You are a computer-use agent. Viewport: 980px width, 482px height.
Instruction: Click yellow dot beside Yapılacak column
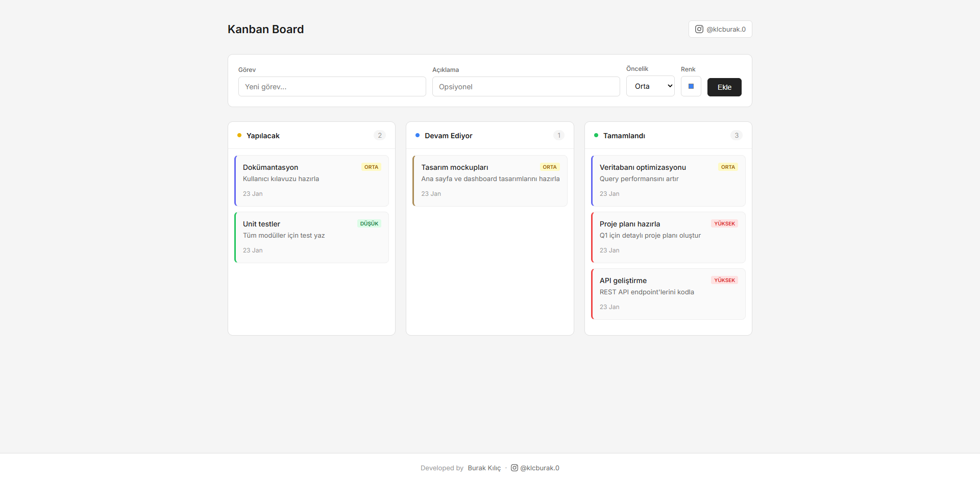[x=239, y=135]
